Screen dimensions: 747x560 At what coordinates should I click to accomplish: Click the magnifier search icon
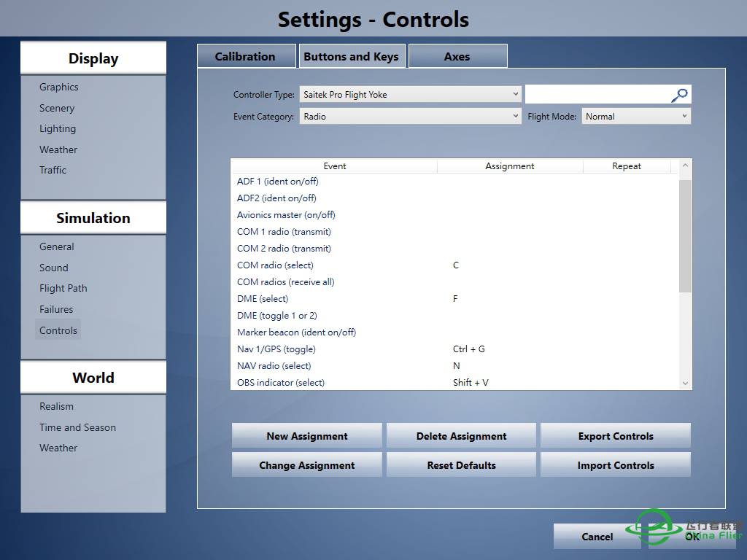(679, 95)
